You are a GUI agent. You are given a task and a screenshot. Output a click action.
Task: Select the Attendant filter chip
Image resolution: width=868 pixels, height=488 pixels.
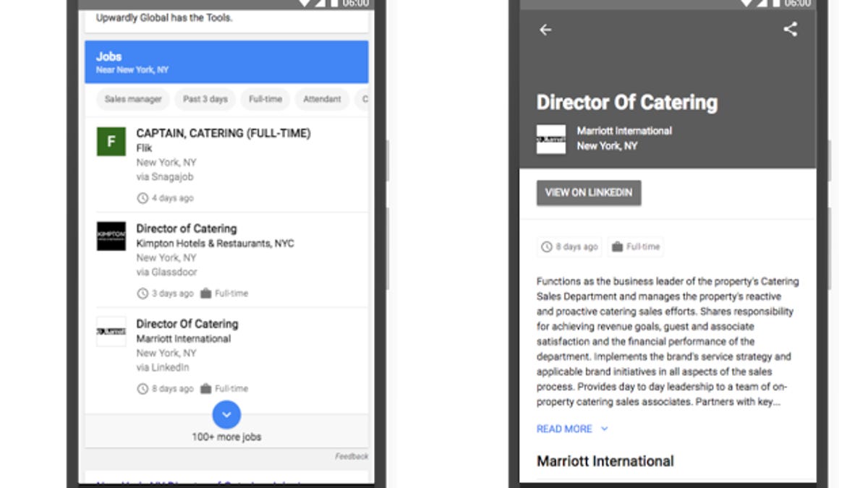[322, 100]
